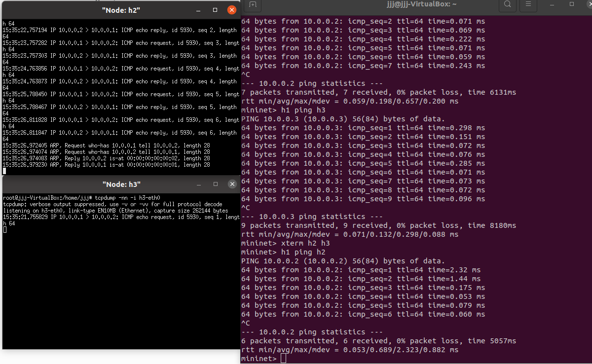Click the "Node: h3" title bar
This screenshot has height=364, width=592.
pyautogui.click(x=121, y=184)
